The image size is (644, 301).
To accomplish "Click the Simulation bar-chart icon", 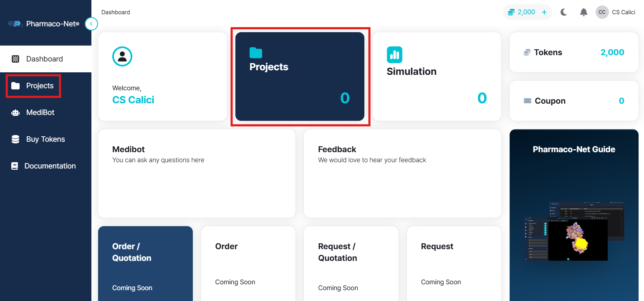I will [394, 55].
